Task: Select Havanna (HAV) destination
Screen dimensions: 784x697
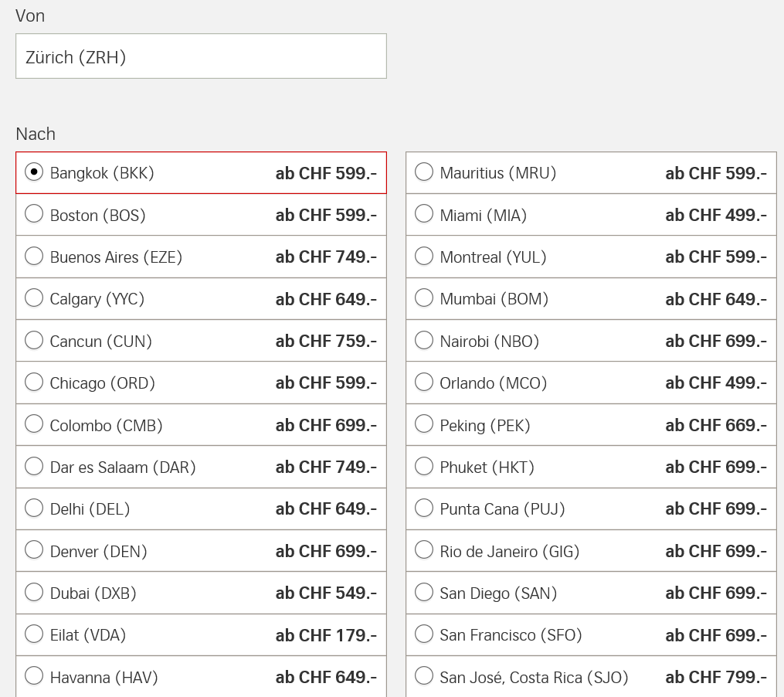Action: tap(34, 676)
